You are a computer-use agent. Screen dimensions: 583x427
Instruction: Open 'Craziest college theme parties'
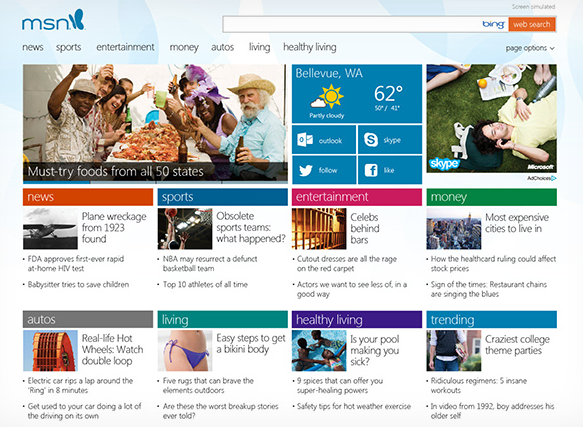(517, 345)
